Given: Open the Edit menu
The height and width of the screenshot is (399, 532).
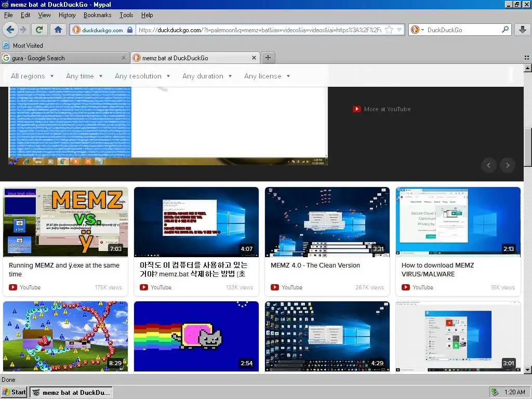Looking at the screenshot, I should click(25, 15).
